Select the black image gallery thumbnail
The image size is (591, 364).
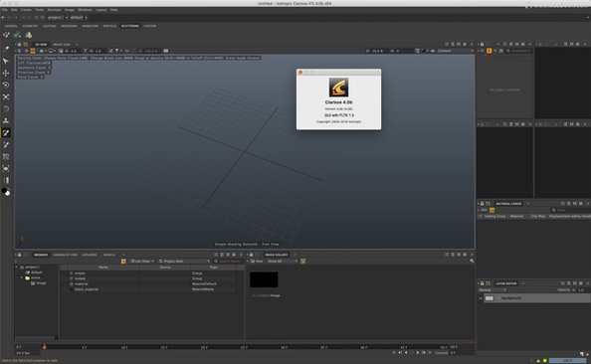tap(264, 279)
